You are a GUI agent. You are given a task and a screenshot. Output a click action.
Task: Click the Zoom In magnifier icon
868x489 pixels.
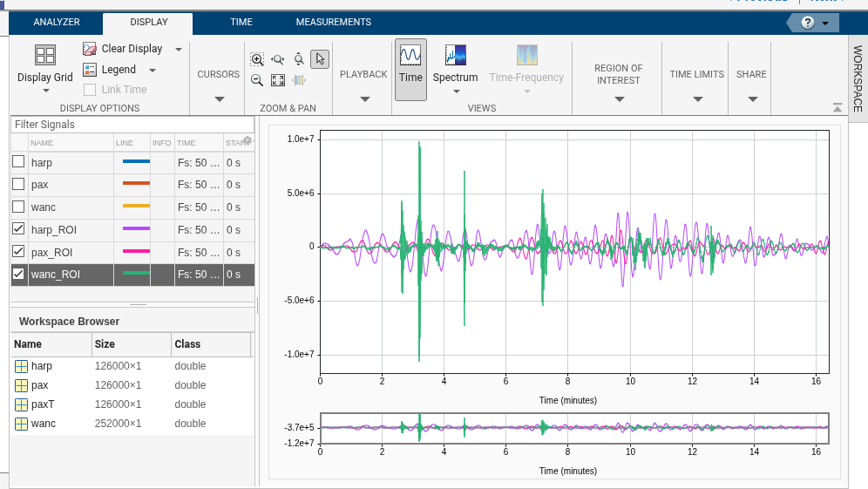pos(257,59)
